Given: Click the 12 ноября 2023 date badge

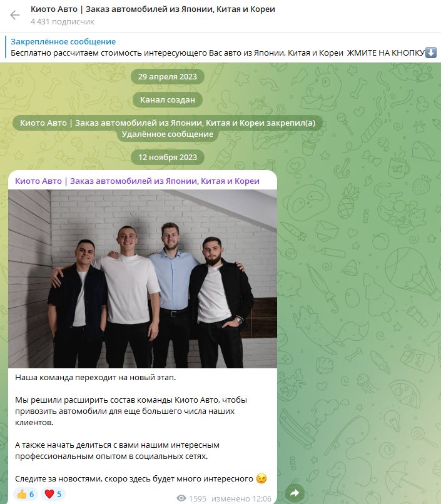Looking at the screenshot, I should [168, 157].
